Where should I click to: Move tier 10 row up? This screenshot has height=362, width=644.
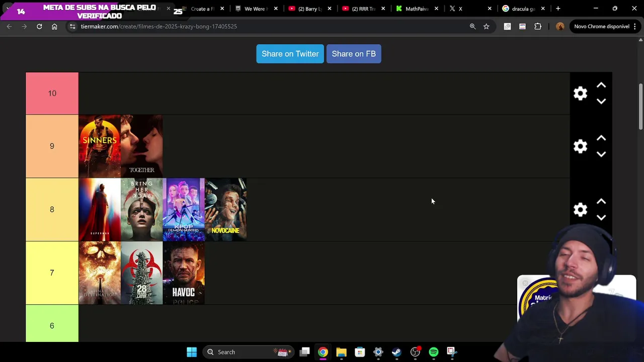601,85
